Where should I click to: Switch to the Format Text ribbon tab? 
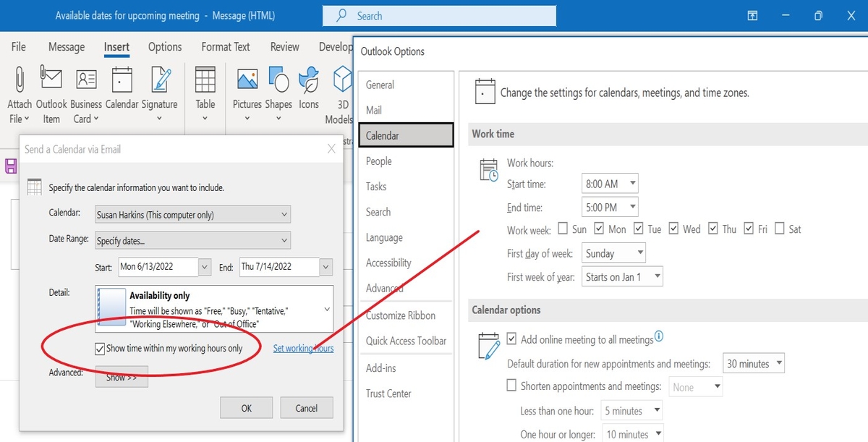tap(225, 46)
